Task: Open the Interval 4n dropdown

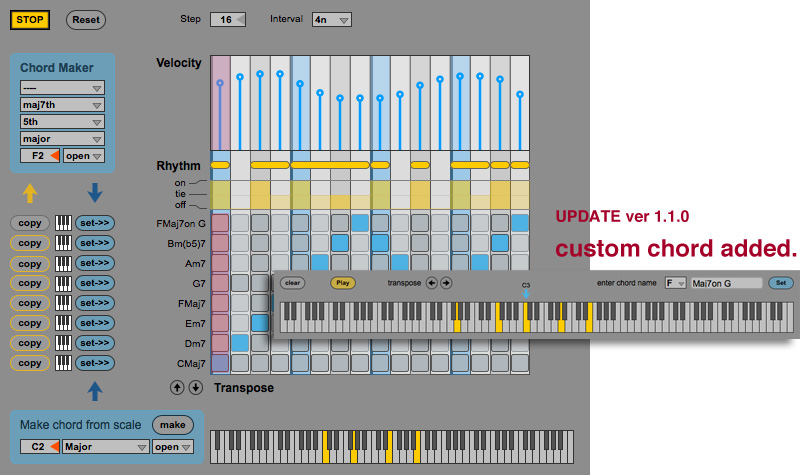Action: (331, 20)
